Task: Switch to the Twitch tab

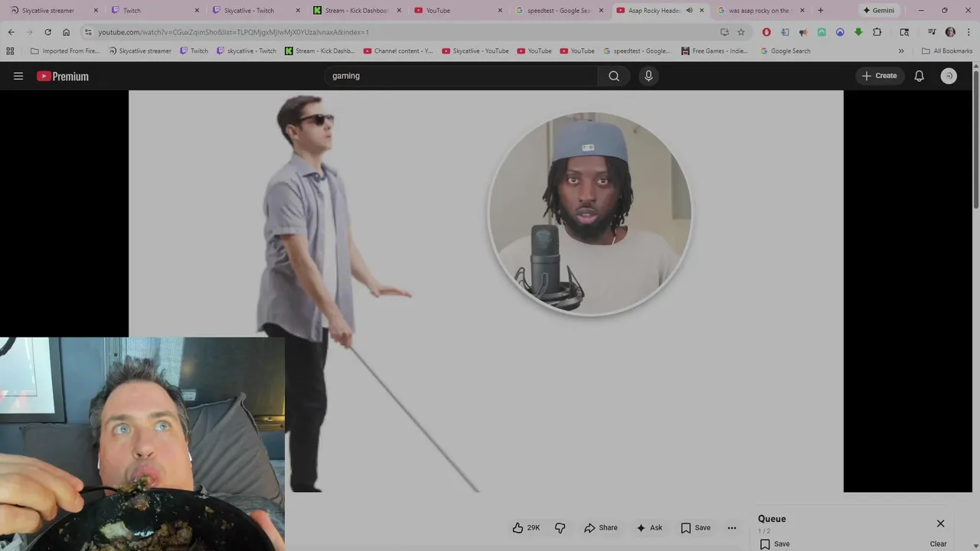Action: 155,11
